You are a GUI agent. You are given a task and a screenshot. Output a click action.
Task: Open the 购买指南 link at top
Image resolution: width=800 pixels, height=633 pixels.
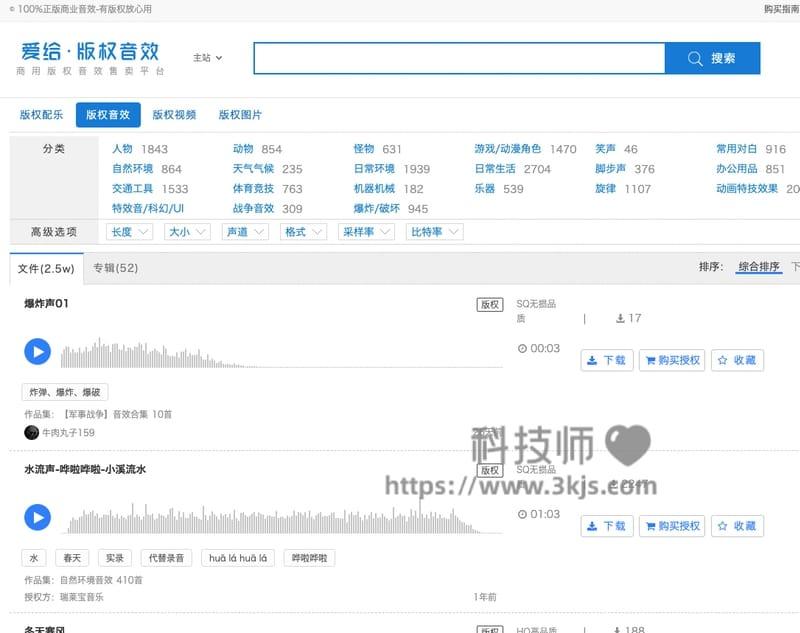point(781,9)
